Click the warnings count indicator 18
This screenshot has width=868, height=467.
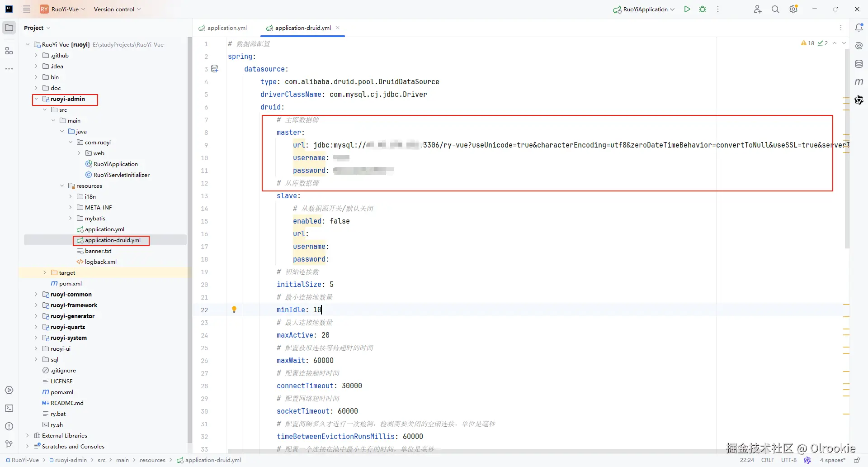click(807, 43)
